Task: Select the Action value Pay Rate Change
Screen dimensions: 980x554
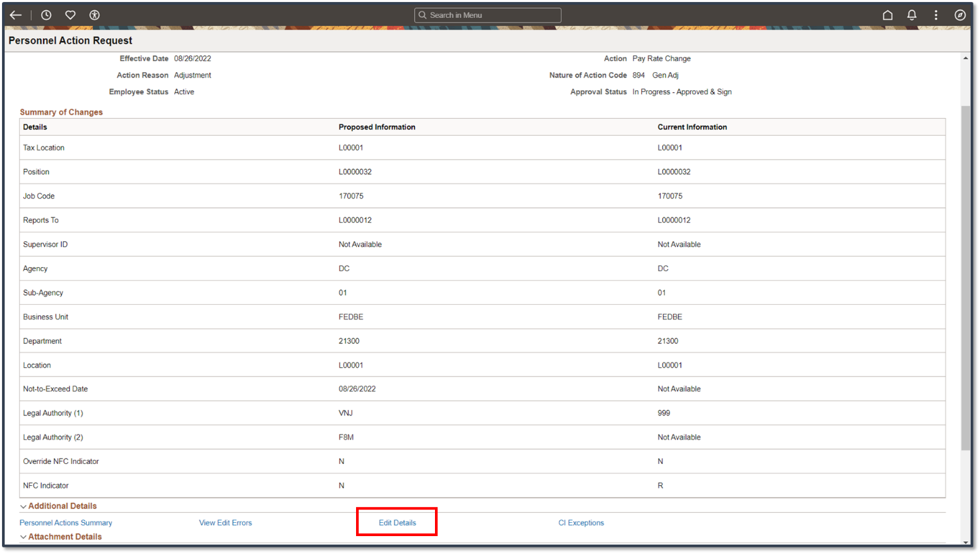Action: tap(662, 59)
